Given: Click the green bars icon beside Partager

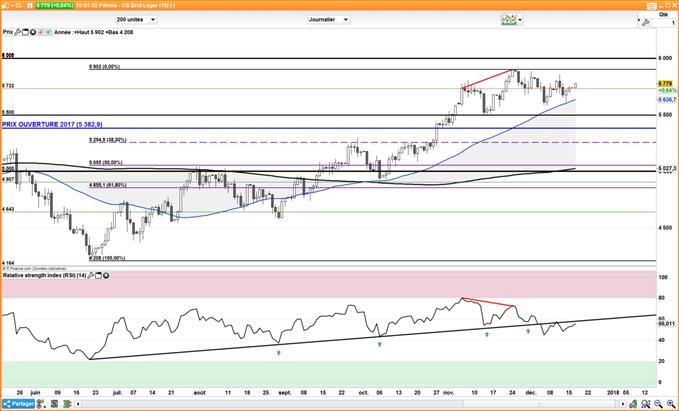Looking at the screenshot, I should tap(41, 404).
